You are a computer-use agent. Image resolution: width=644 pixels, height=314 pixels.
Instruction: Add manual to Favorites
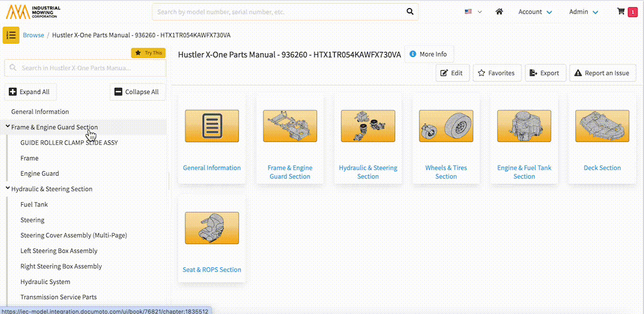(x=496, y=73)
